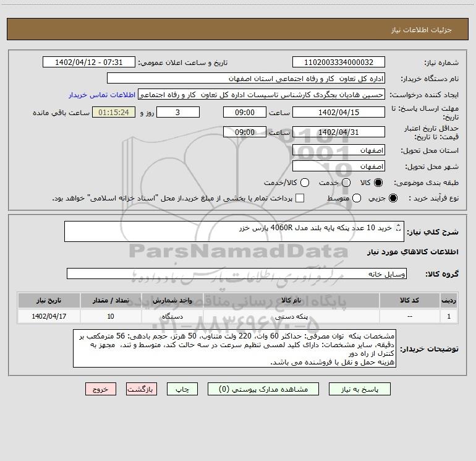Click the نام کالا column header
Viewport: 476px width, 461px height.
[291, 300]
